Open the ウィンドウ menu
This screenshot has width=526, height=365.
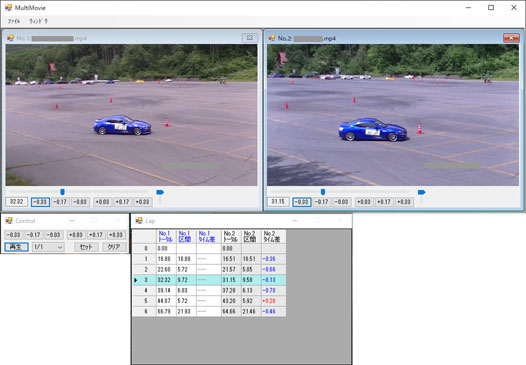point(38,21)
